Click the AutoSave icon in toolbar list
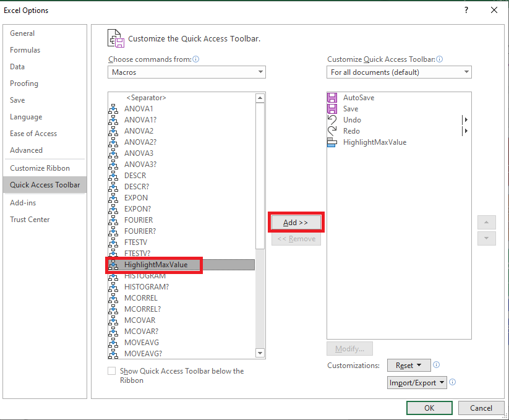 (x=331, y=98)
